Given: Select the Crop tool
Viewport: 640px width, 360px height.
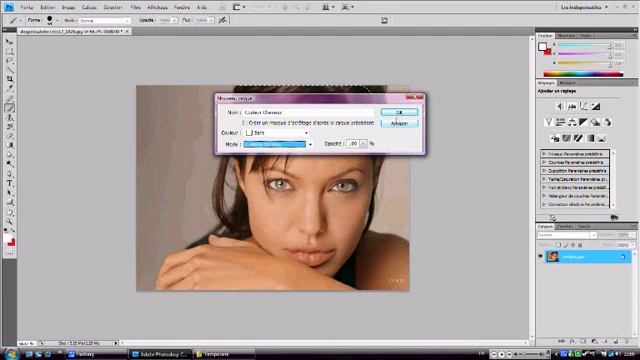Looking at the screenshot, I should click(x=9, y=79).
